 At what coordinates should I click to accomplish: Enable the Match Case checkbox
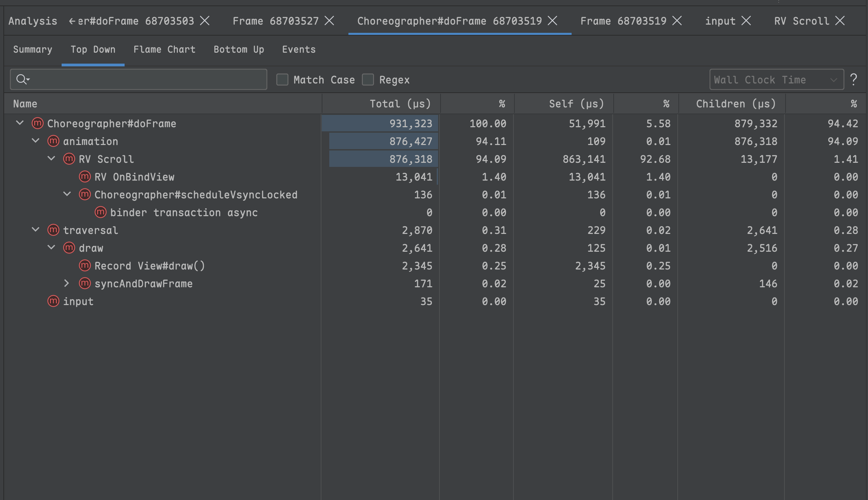click(x=282, y=80)
